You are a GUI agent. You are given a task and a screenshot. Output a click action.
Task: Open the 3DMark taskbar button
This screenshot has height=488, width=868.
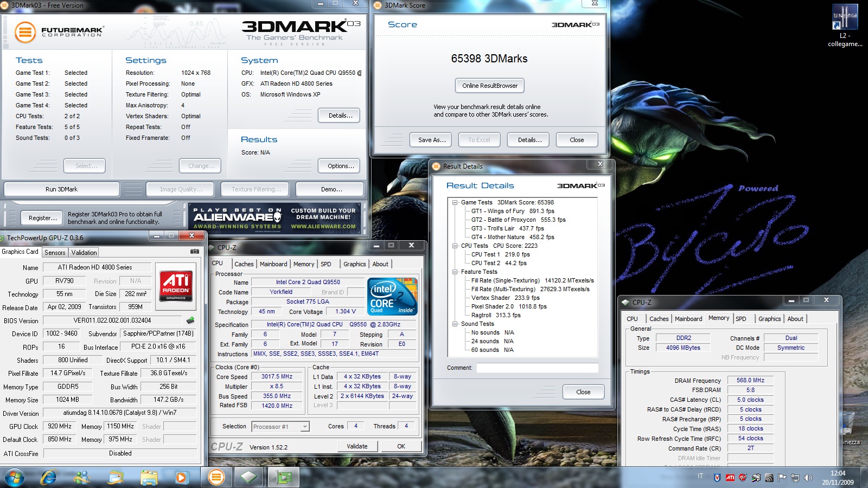coord(216,477)
